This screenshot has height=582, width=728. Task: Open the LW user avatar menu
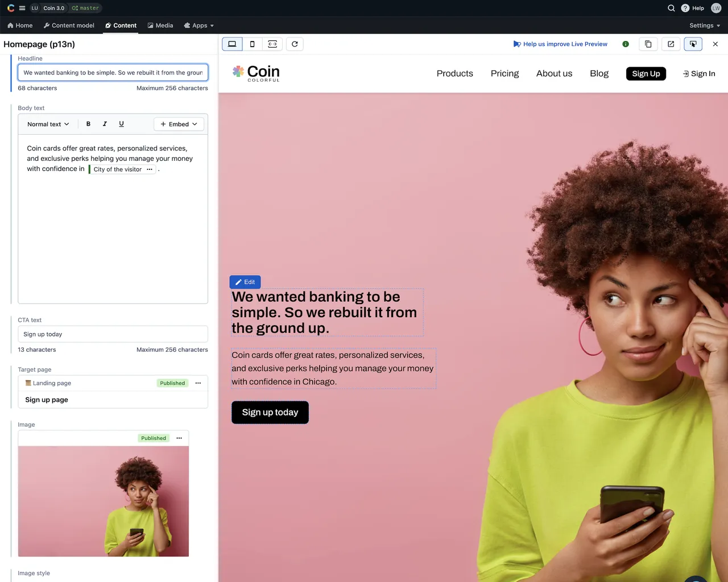[716, 8]
